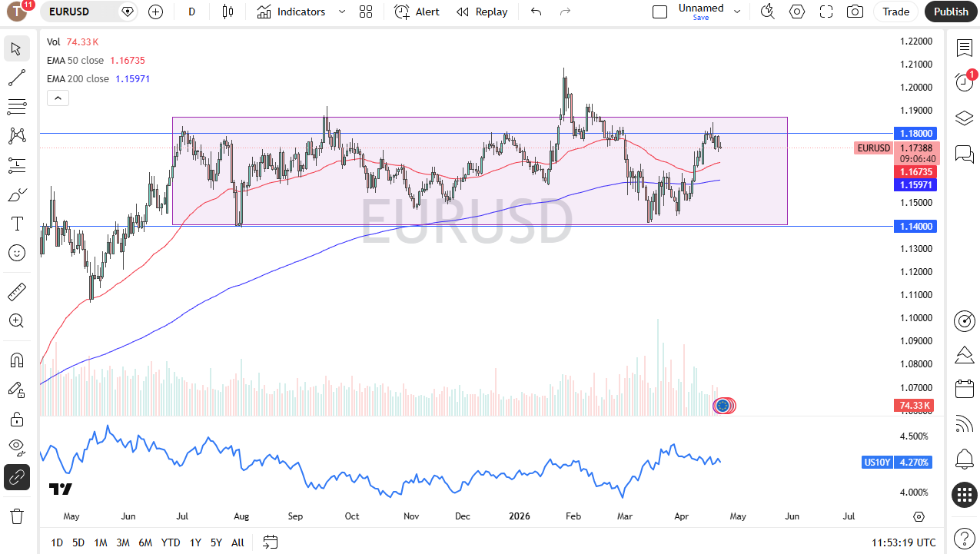This screenshot has width=980, height=554.
Task: Hide all drawings with eye icon
Action: [x=17, y=448]
